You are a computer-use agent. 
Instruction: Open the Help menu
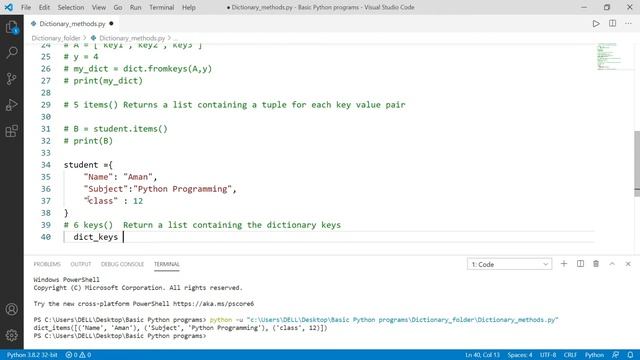pyautogui.click(x=188, y=7)
